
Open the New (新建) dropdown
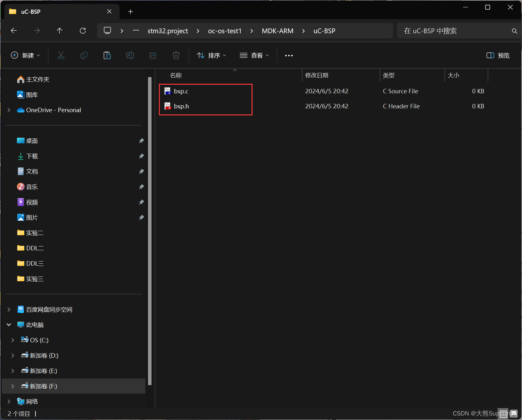26,55
